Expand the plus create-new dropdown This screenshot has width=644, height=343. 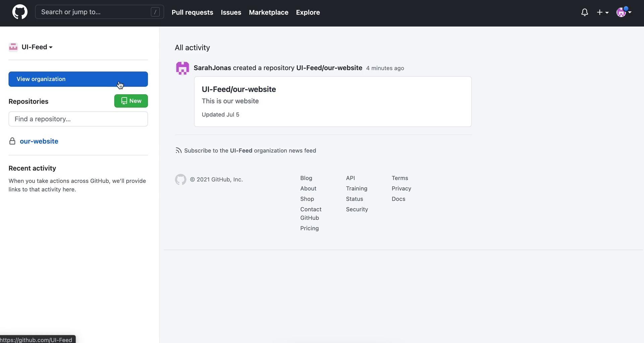(x=602, y=12)
